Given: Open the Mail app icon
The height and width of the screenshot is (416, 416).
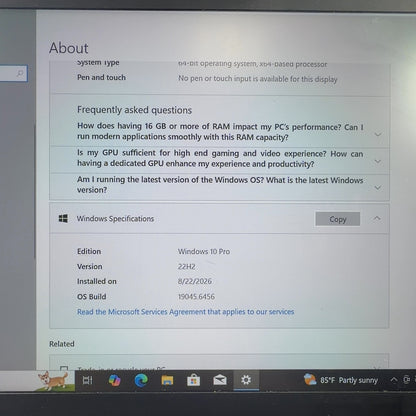Looking at the screenshot, I should [x=220, y=380].
